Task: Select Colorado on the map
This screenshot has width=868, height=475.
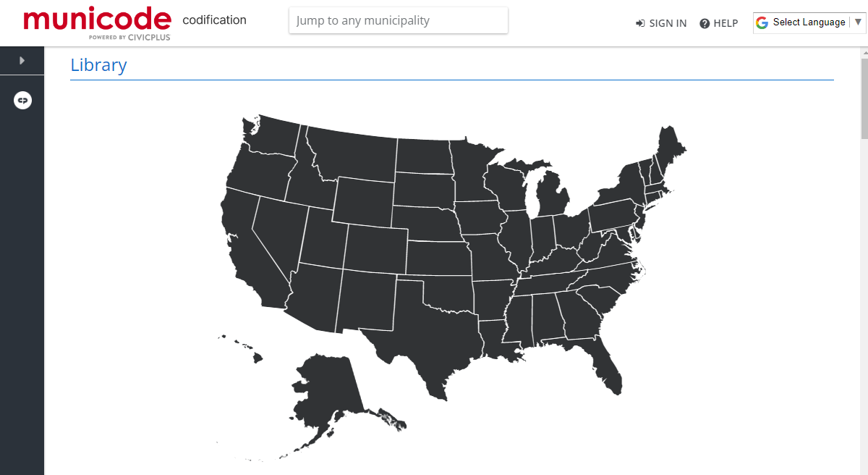Action: click(x=376, y=248)
